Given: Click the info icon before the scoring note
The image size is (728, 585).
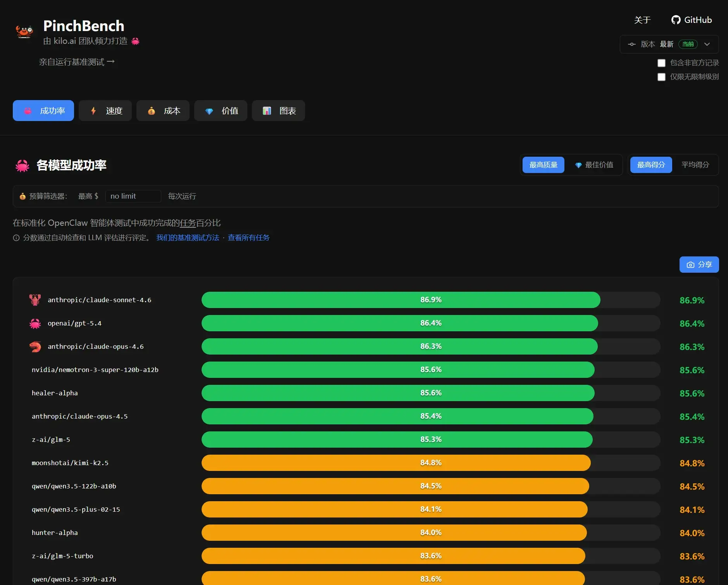Looking at the screenshot, I should click(16, 238).
